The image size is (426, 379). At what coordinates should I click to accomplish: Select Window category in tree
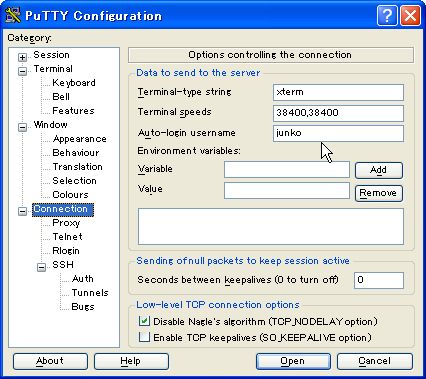pyautogui.click(x=51, y=125)
